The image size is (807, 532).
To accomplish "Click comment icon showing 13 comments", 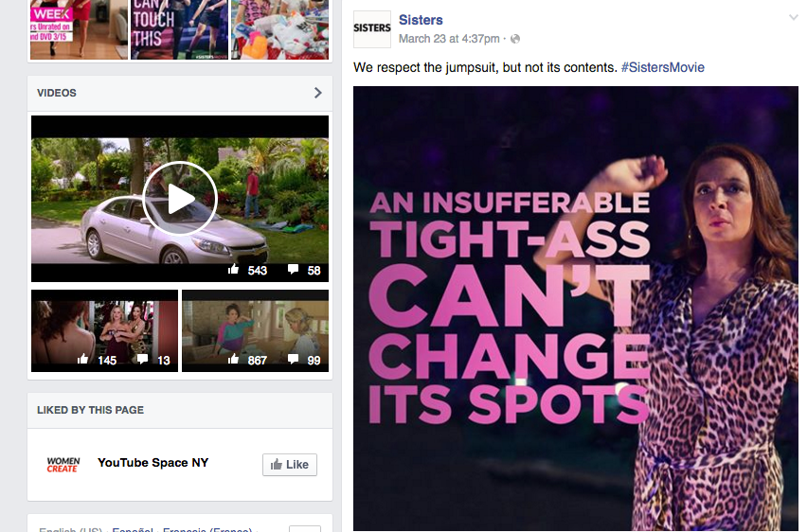I will 142,360.
